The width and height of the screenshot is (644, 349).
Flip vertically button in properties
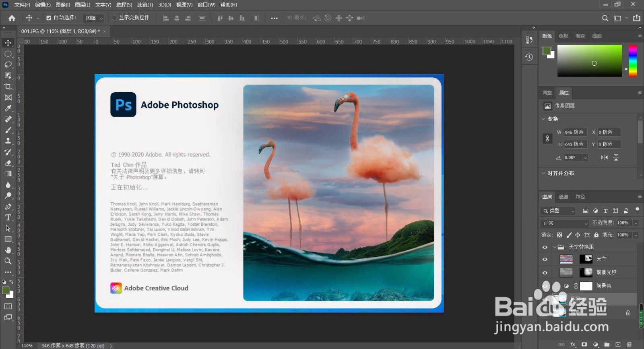click(x=616, y=158)
